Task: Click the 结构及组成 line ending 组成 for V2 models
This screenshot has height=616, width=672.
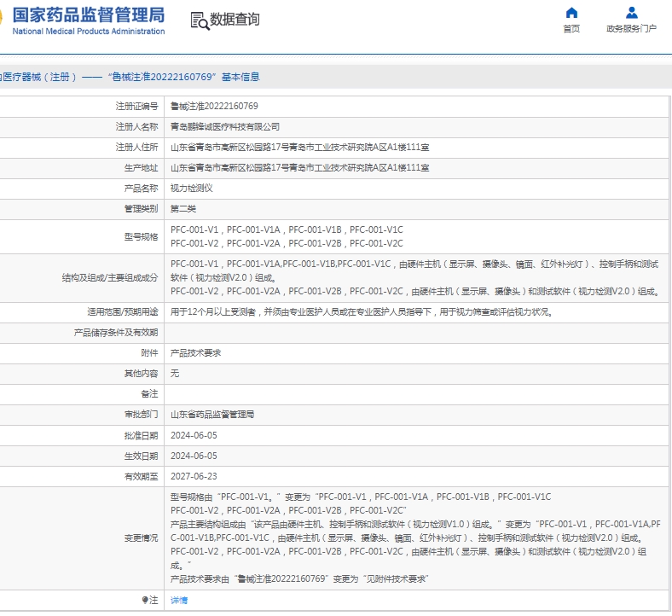Action: (414, 292)
